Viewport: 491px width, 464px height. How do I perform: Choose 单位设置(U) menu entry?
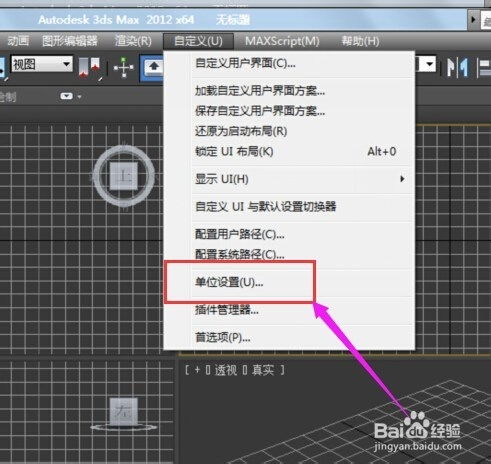click(x=229, y=282)
